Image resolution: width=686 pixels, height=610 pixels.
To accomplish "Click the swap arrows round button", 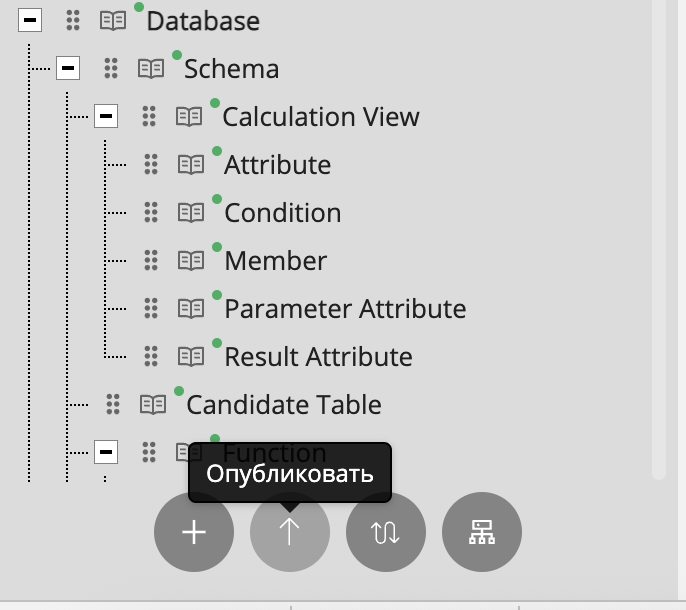I will coord(386,532).
